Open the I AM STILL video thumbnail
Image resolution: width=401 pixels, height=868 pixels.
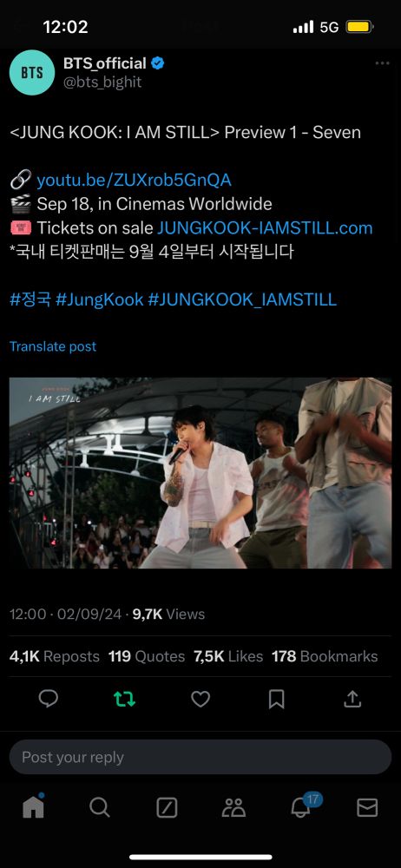click(200, 473)
